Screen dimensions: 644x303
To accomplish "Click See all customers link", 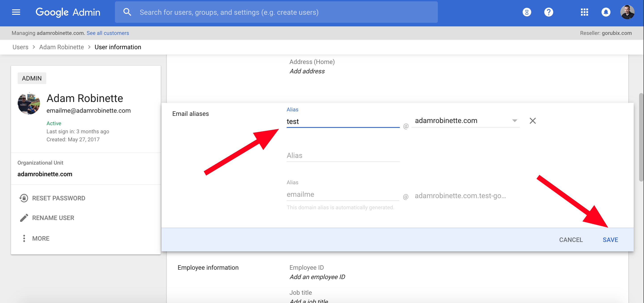I will (108, 33).
